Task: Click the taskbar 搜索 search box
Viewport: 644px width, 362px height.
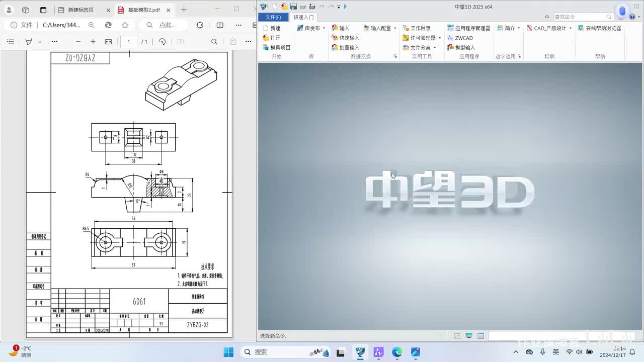Action: (286, 352)
